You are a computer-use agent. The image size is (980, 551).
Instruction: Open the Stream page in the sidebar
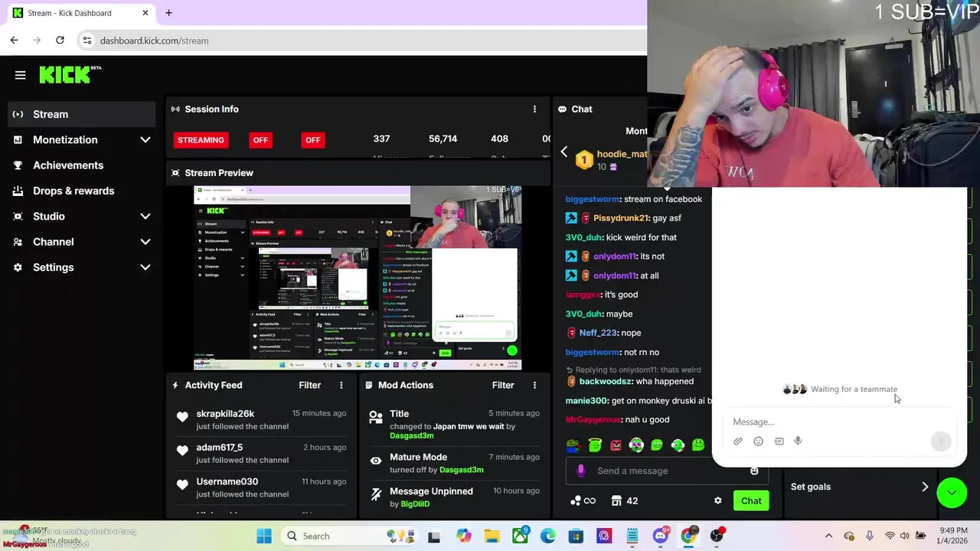[82, 114]
